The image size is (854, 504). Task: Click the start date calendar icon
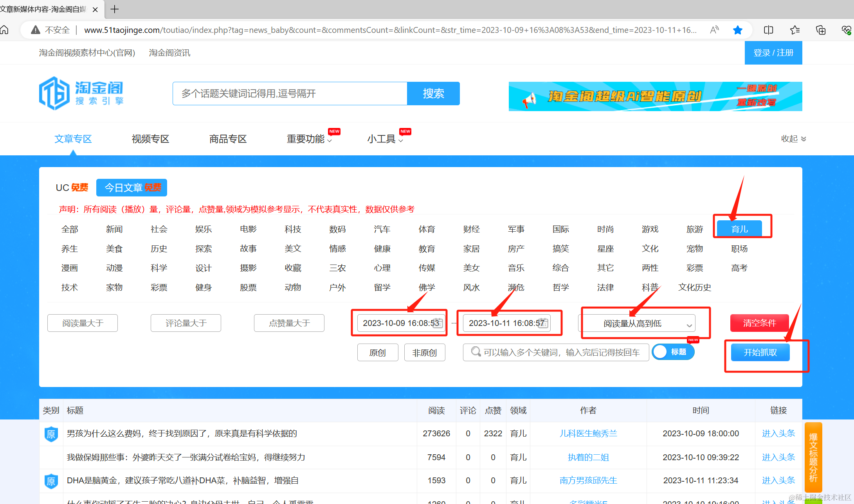(438, 323)
